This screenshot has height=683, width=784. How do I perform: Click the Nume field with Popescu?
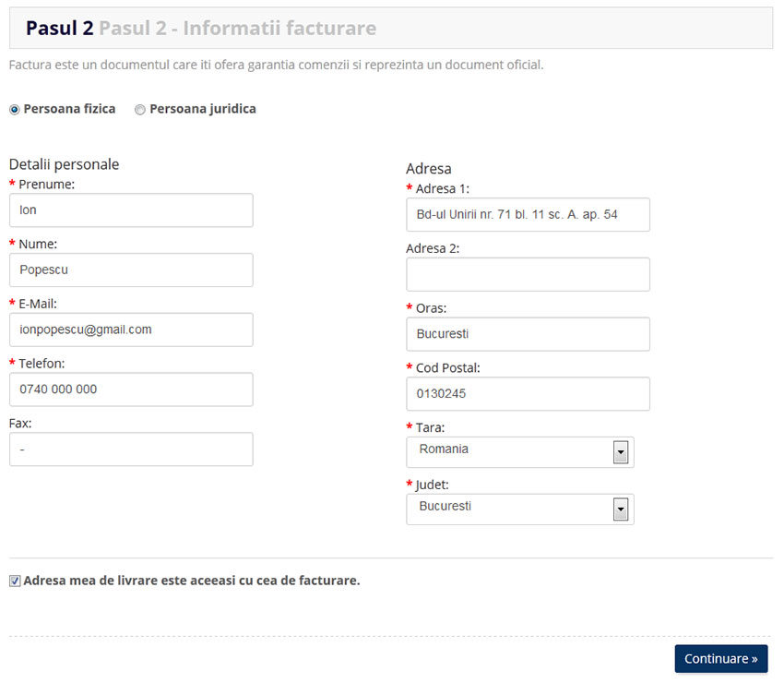131,270
